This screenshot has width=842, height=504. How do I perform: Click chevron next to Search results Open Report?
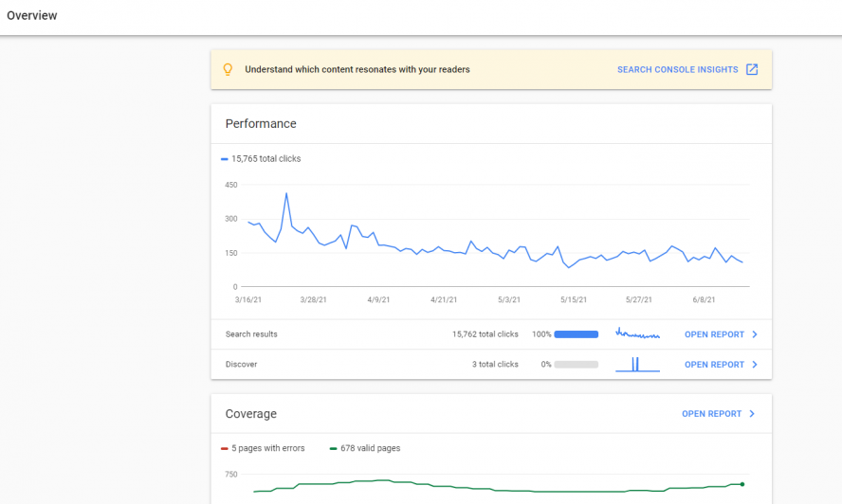click(x=755, y=334)
